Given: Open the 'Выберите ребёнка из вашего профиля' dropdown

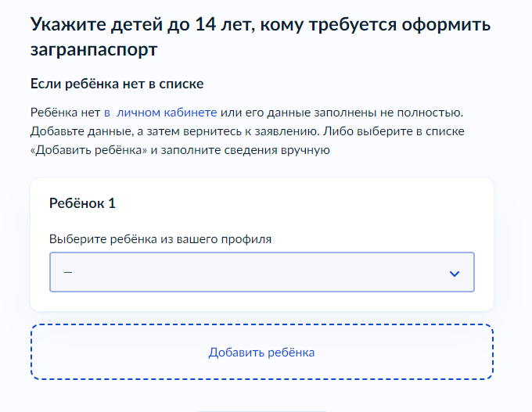Looking at the screenshot, I should coord(262,272).
